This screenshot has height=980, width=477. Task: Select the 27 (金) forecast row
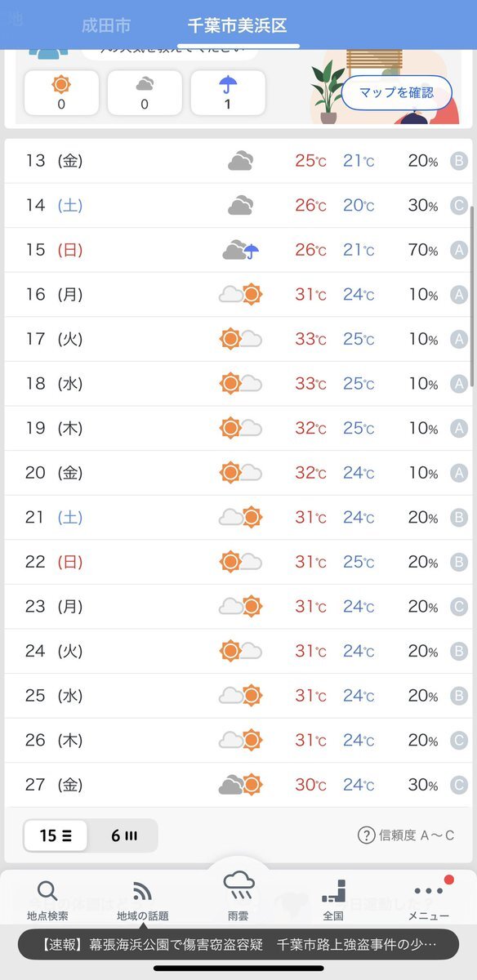238,785
